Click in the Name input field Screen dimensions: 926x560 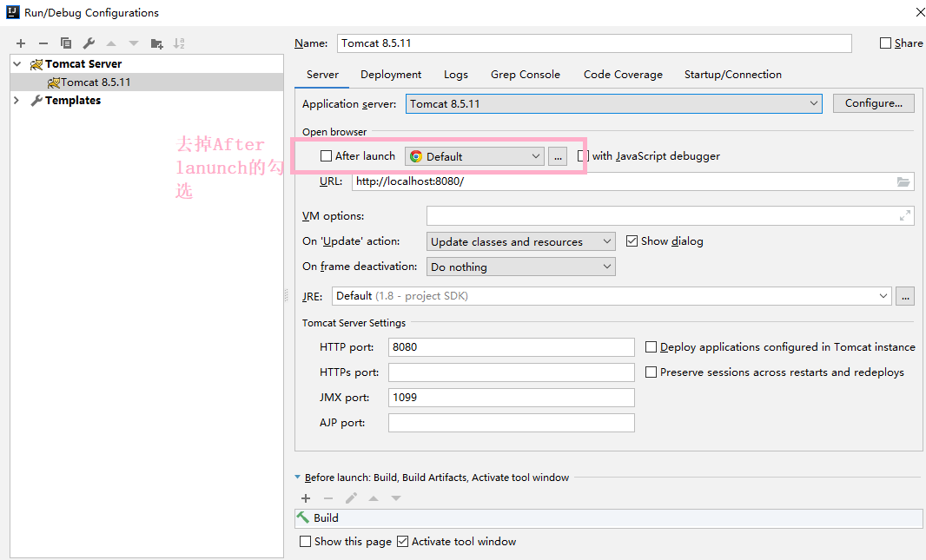tap(594, 43)
